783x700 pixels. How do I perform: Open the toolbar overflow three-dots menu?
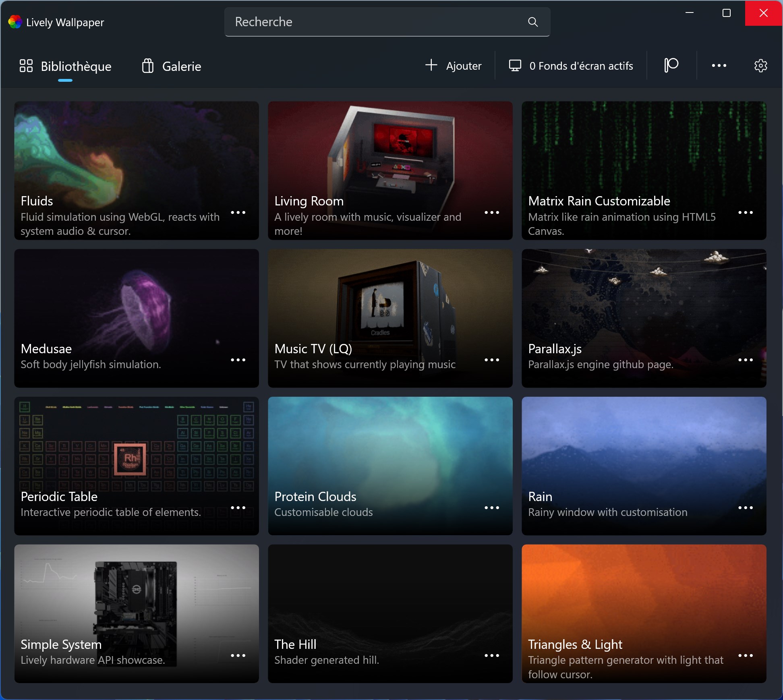tap(719, 65)
